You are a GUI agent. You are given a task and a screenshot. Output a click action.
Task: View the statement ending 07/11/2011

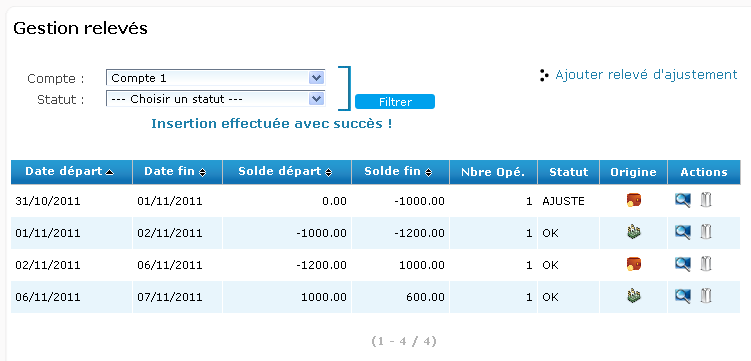683,296
